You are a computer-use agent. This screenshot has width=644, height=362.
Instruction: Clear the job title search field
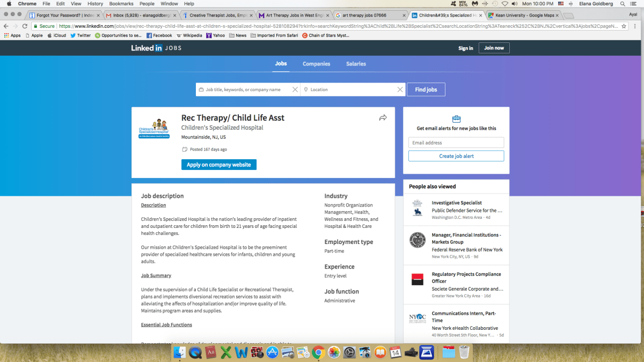coord(295,90)
